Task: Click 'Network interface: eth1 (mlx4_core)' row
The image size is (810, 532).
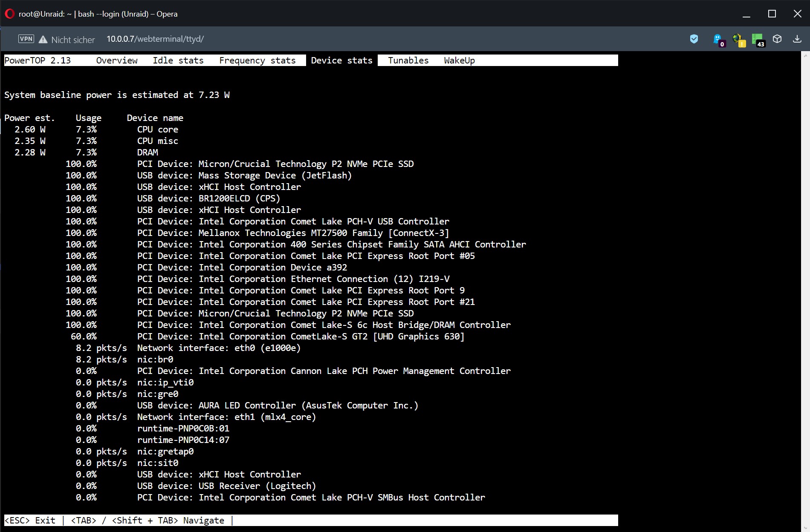Action: point(226,417)
